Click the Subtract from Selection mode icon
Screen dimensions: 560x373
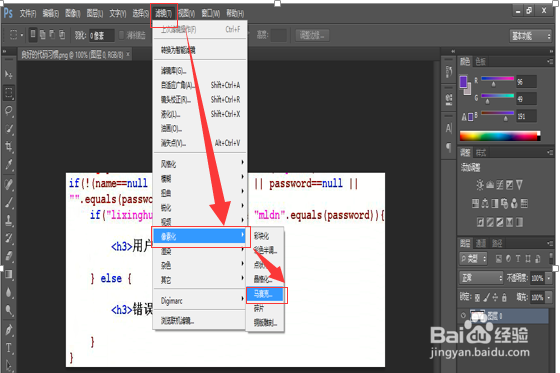tap(52, 34)
